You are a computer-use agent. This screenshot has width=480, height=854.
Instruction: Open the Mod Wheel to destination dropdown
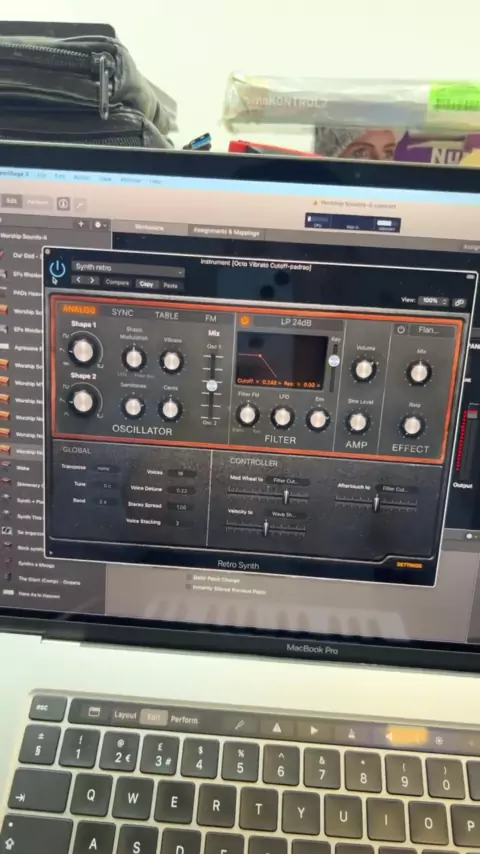(x=290, y=481)
